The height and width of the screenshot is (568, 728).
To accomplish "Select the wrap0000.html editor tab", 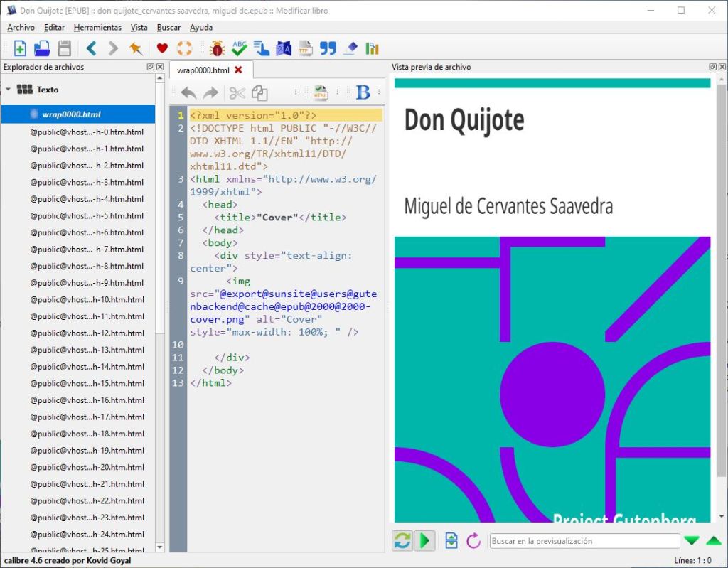I will pyautogui.click(x=203, y=70).
